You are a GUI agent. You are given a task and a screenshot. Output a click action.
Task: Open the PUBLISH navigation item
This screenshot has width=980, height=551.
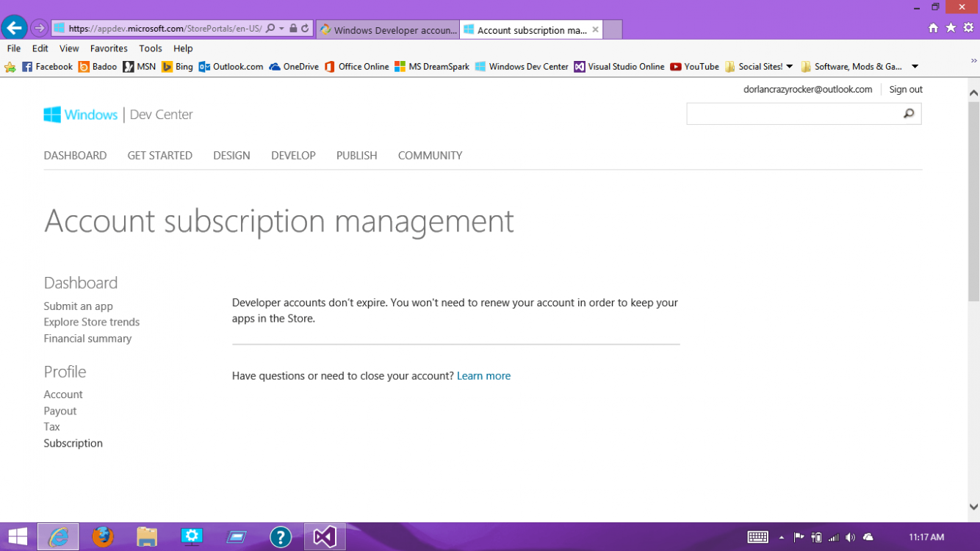point(356,156)
